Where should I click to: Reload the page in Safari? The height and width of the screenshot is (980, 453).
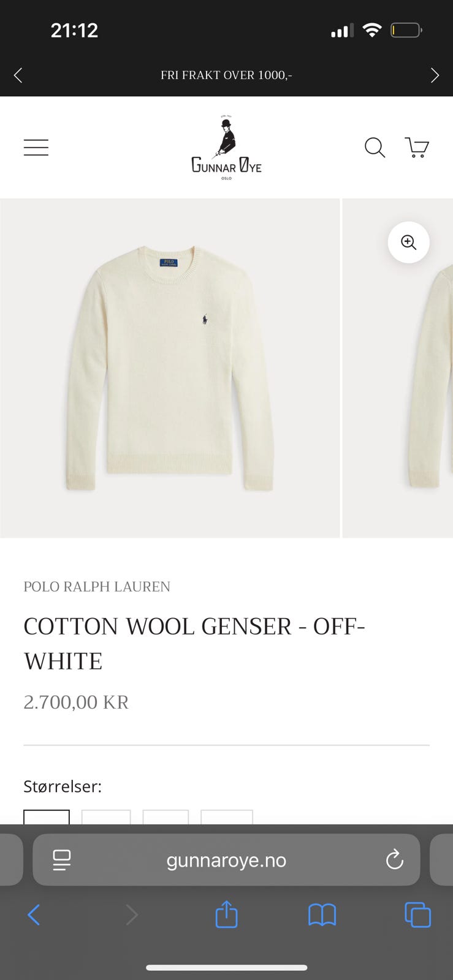point(394,860)
